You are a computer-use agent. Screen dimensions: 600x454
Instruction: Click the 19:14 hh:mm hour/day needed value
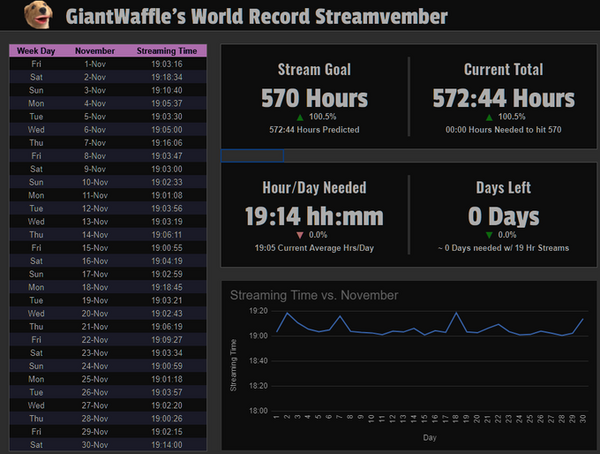[x=314, y=216]
